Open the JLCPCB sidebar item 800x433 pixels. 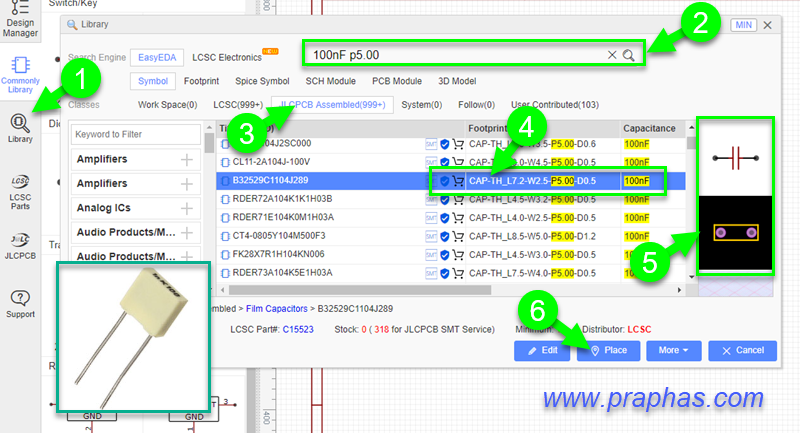[x=20, y=246]
